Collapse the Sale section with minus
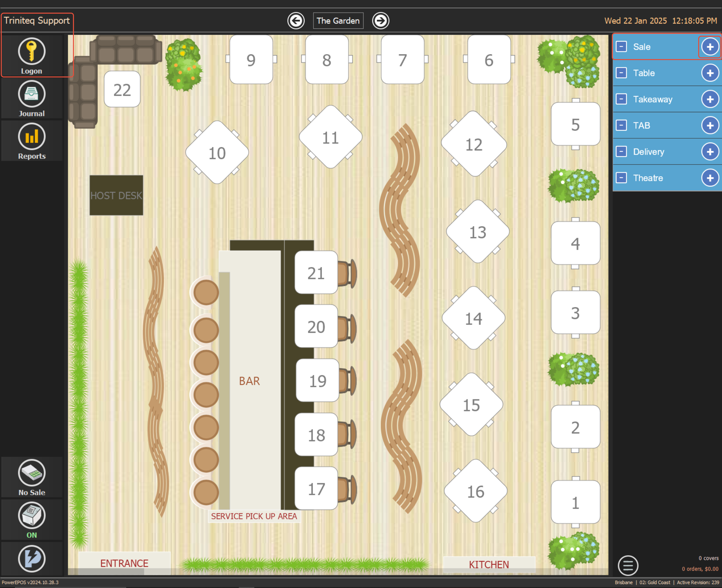This screenshot has height=588, width=722. tap(621, 47)
